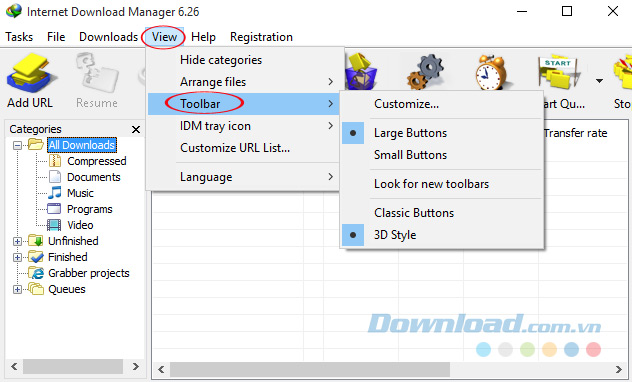The width and height of the screenshot is (632, 382).
Task: Click the Delete Completed recycle bin icon
Action: click(361, 71)
